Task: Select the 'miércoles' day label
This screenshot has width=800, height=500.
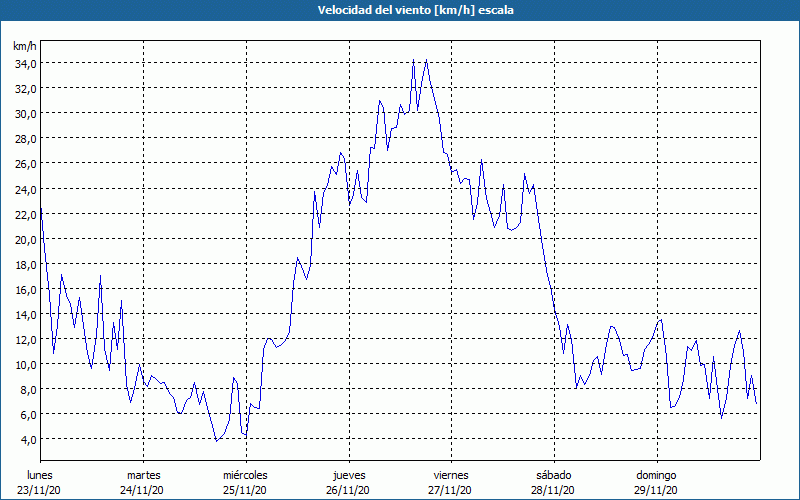Action: (x=245, y=475)
